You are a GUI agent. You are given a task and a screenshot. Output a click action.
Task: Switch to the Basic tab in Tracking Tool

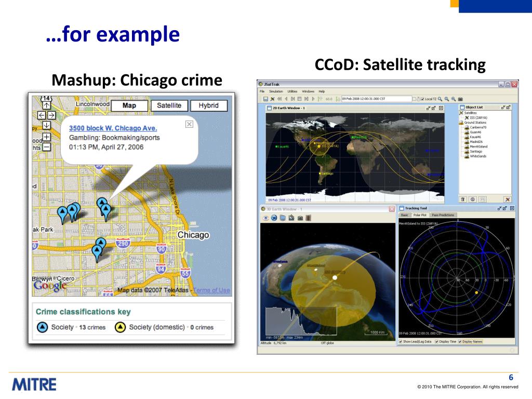point(404,215)
